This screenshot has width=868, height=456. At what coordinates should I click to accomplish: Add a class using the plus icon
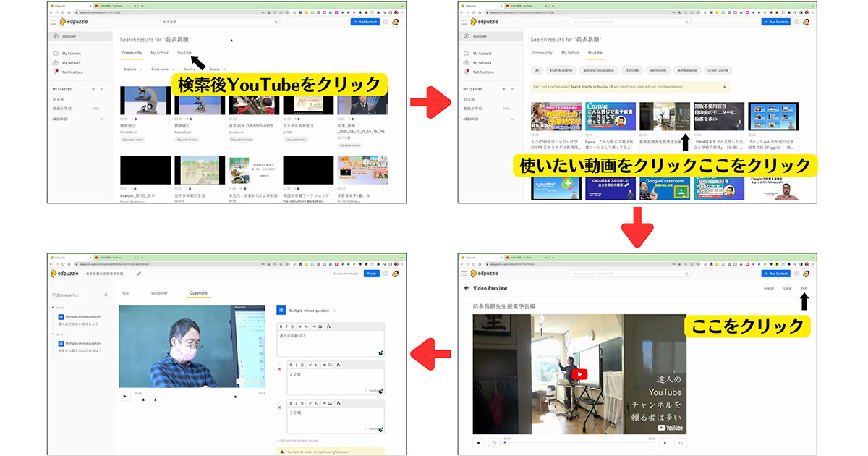pyautogui.click(x=93, y=90)
